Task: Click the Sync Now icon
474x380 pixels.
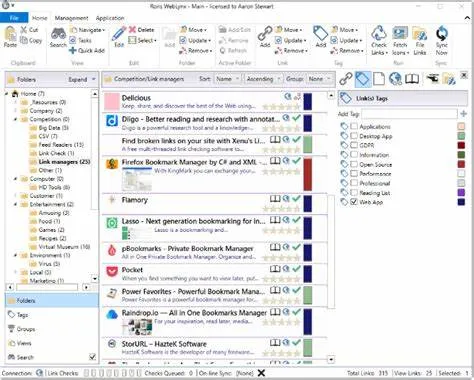Action: click(442, 33)
